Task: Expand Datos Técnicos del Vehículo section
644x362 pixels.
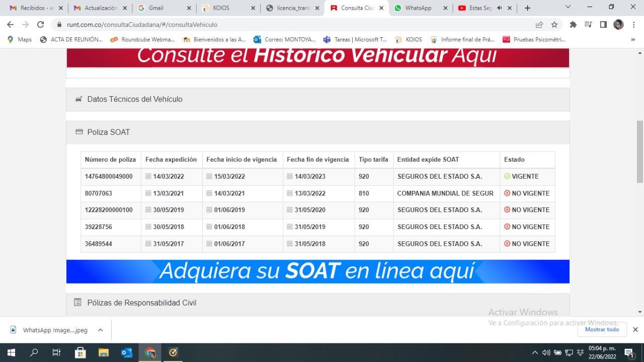Action: (x=134, y=99)
